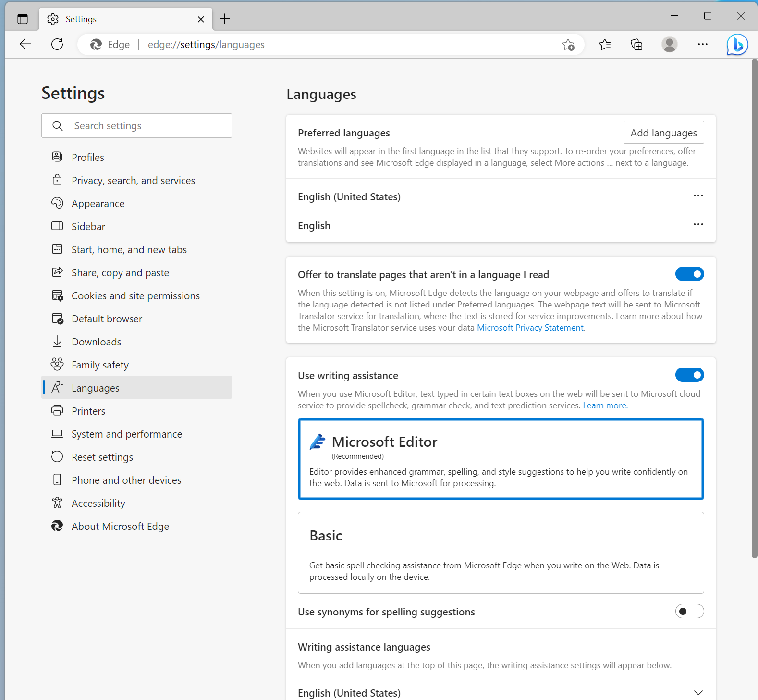Follow the Learn more link
758x700 pixels.
click(605, 405)
